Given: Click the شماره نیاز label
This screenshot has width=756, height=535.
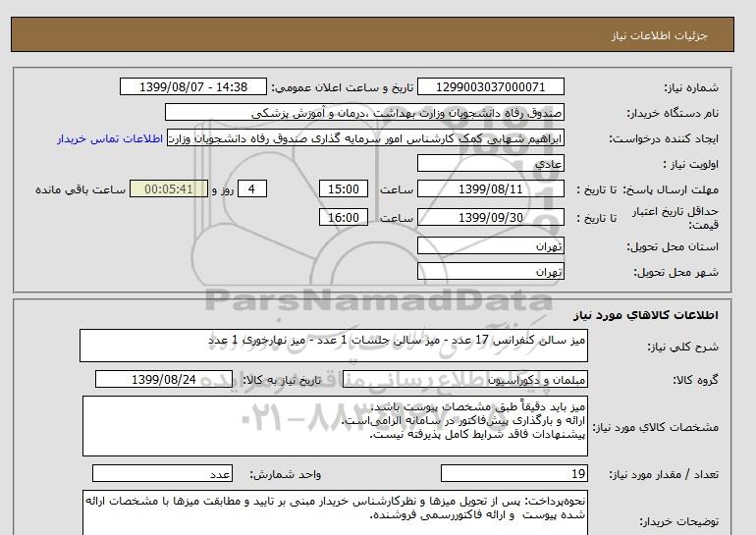Looking at the screenshot, I should (691, 87).
